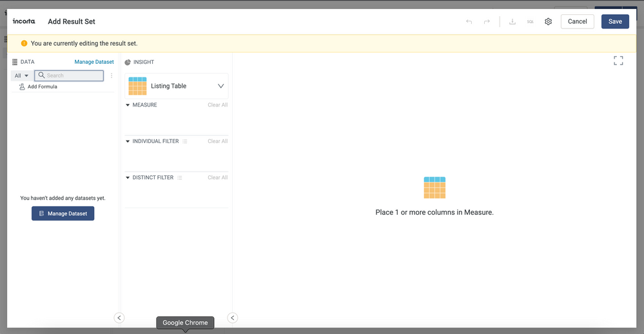Click the redo arrow icon

487,22
